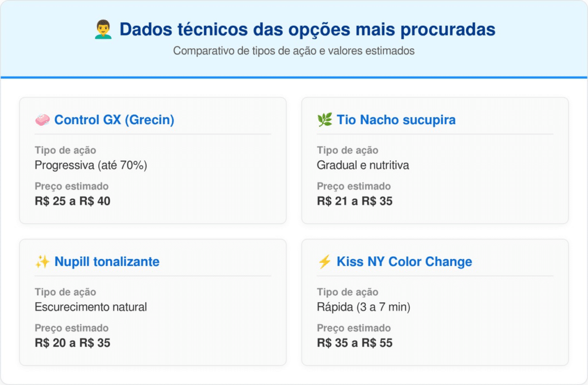The width and height of the screenshot is (588, 385).
Task: Click the leaf icon beside Tio Nacho
Action: 324,120
